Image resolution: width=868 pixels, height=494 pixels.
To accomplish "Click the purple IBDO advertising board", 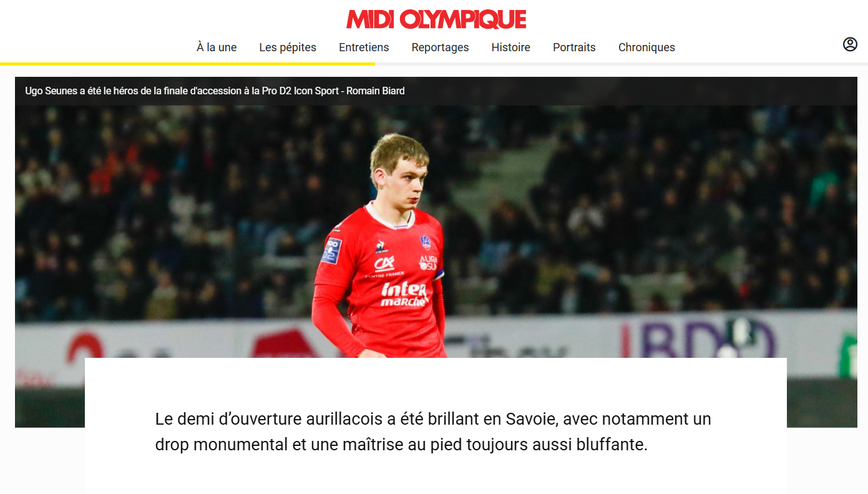I will tap(698, 340).
